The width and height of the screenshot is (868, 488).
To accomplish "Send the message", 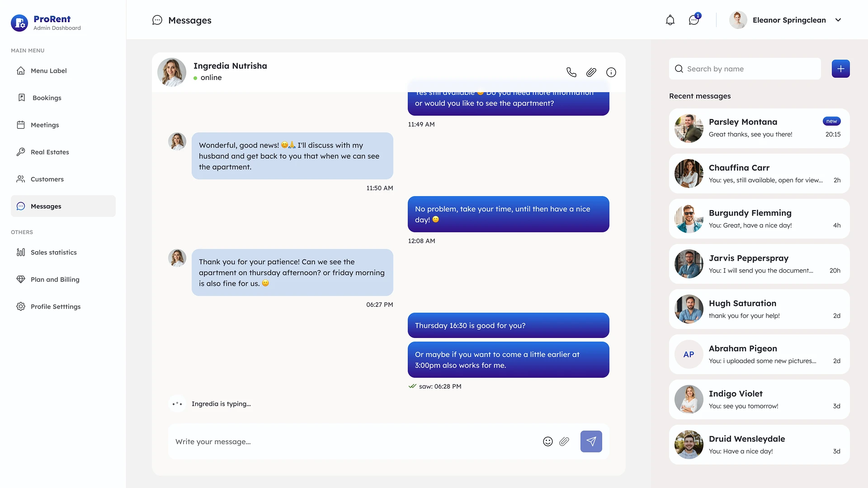I will [591, 441].
